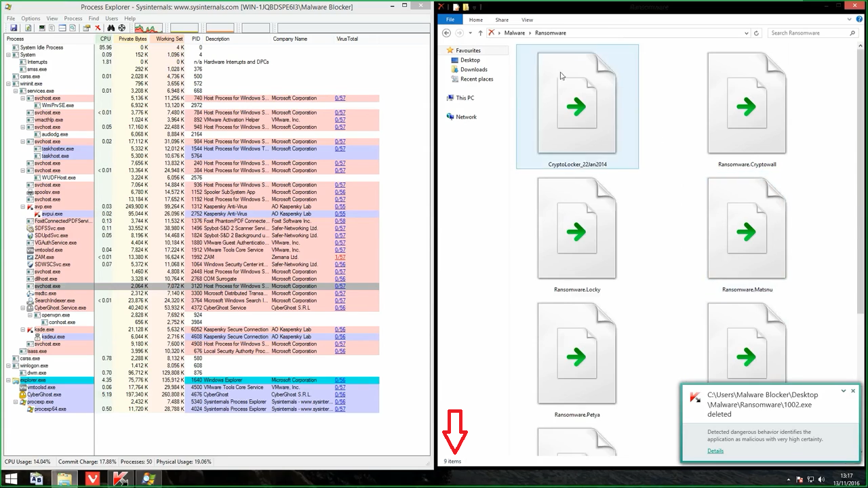Open the Process menu
The width and height of the screenshot is (868, 488).
[x=73, y=19]
